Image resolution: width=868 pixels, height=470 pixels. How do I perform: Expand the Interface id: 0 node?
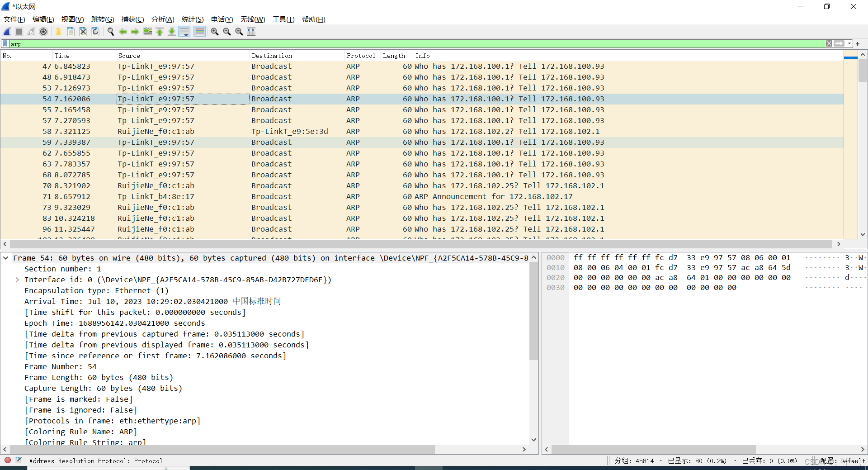17,280
